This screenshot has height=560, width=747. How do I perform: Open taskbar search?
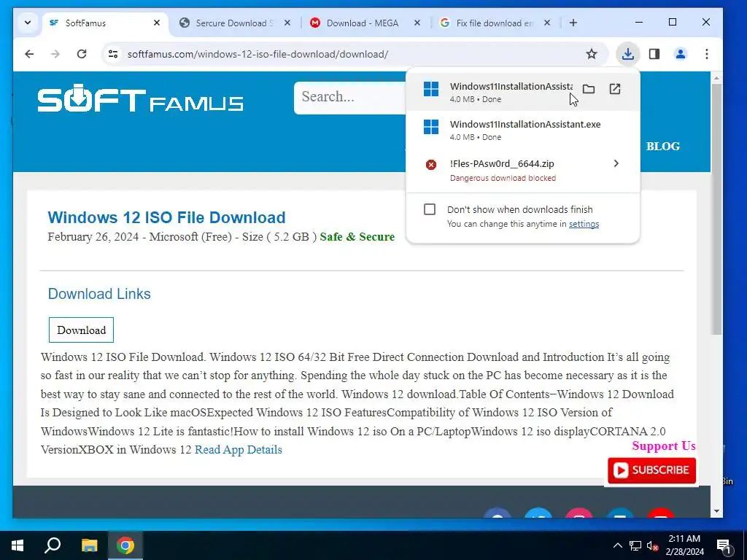tap(53, 545)
